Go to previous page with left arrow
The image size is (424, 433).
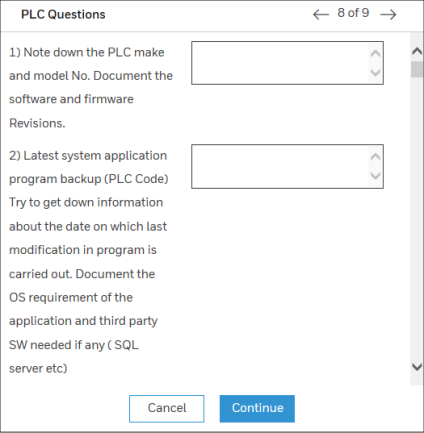[321, 14]
